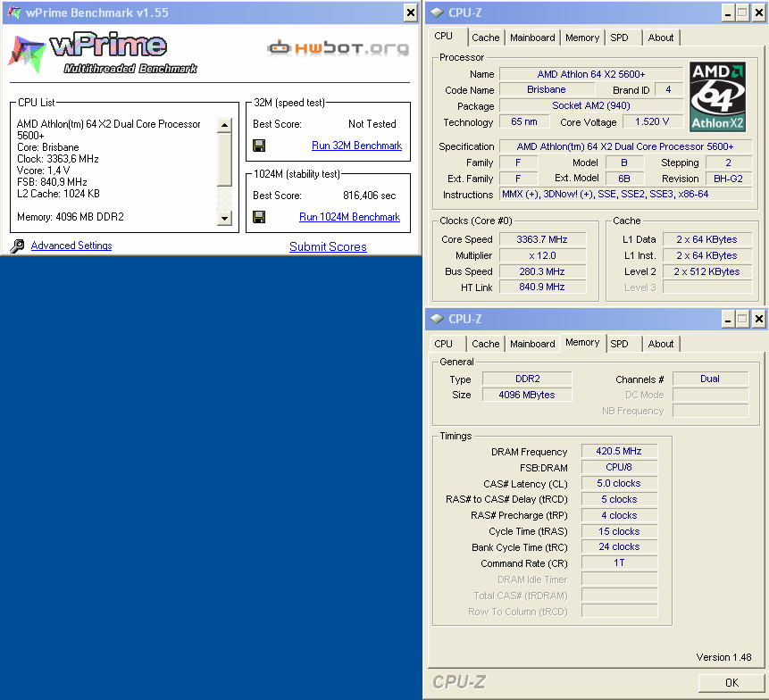Image resolution: width=769 pixels, height=700 pixels.
Task: Click the FSB:DRAM CPU/8 value
Action: tap(619, 467)
